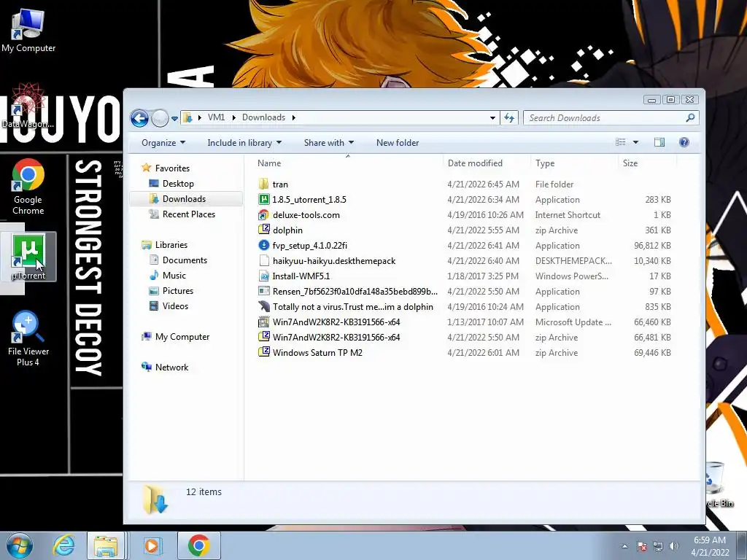The width and height of the screenshot is (747, 560).
Task: Select the Windows Saturn TP M2 archive icon
Action: pyautogui.click(x=263, y=352)
